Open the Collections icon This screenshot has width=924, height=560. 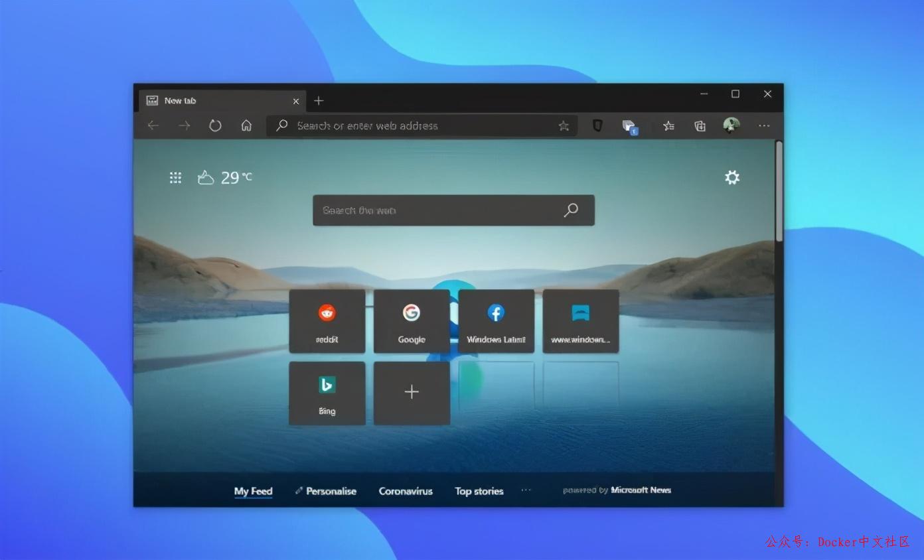click(x=700, y=125)
